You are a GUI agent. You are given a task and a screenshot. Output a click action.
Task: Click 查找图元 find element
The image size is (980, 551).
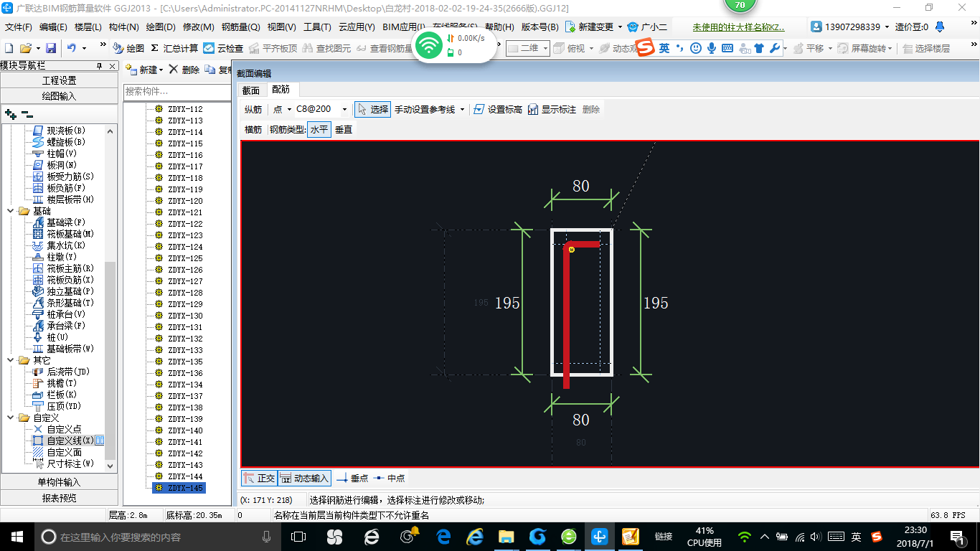327,48
